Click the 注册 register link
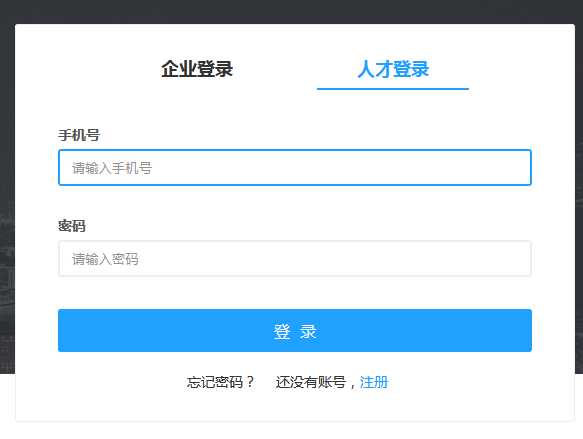583x439 pixels. click(374, 382)
